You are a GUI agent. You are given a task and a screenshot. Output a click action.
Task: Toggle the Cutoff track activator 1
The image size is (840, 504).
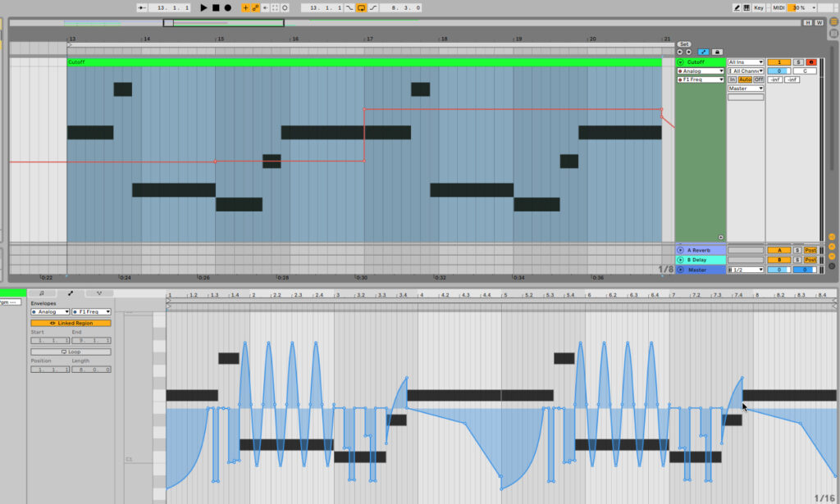coord(779,62)
